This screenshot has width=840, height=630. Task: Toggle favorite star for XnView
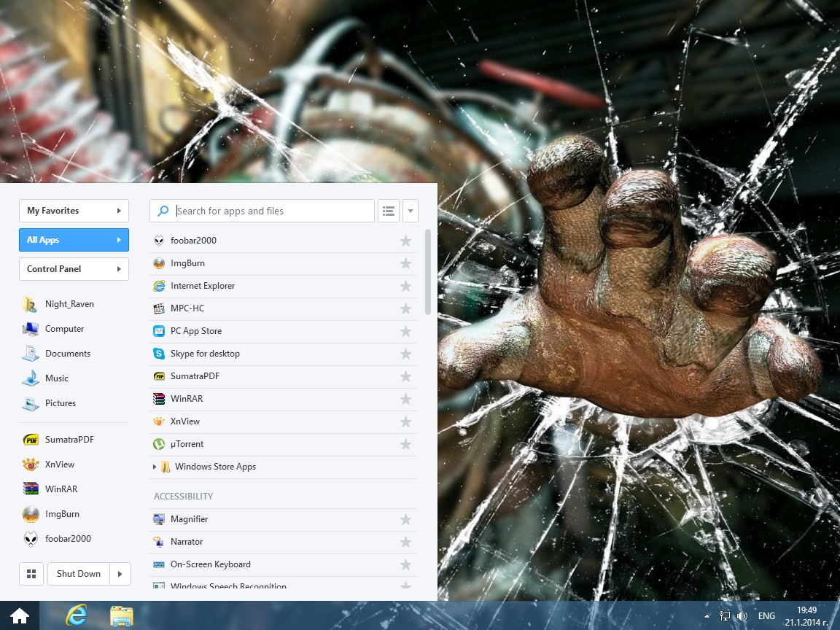coord(406,422)
